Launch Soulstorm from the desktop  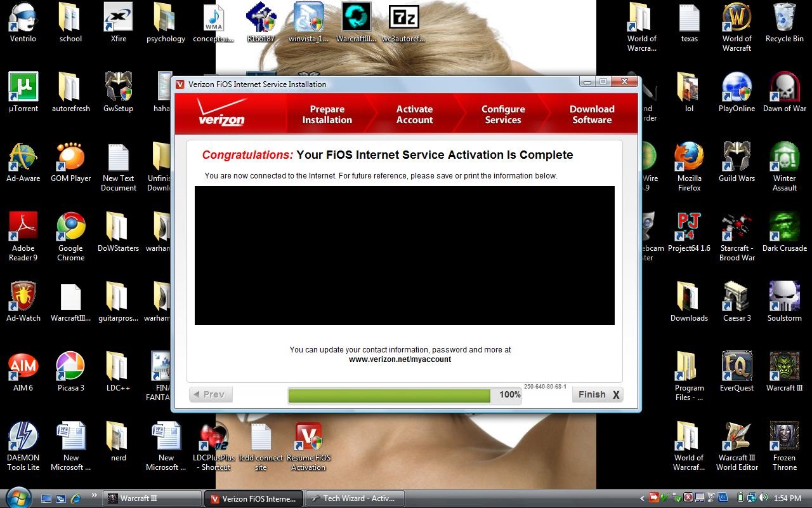(784, 302)
